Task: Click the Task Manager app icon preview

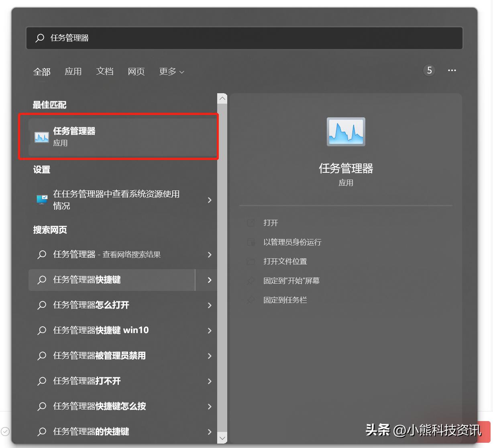Action: (x=346, y=131)
